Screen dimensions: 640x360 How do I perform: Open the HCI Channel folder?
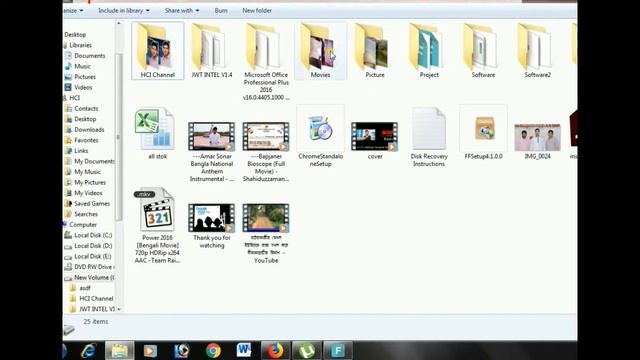[158, 51]
